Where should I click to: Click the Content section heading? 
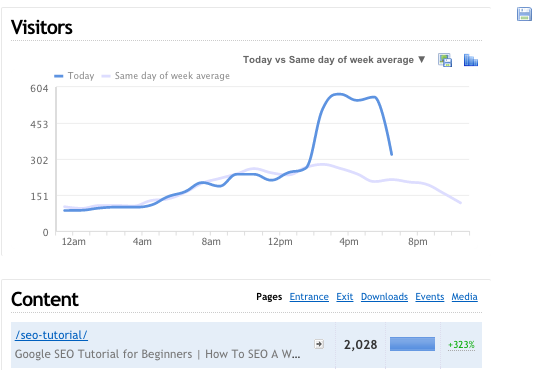pyautogui.click(x=45, y=300)
